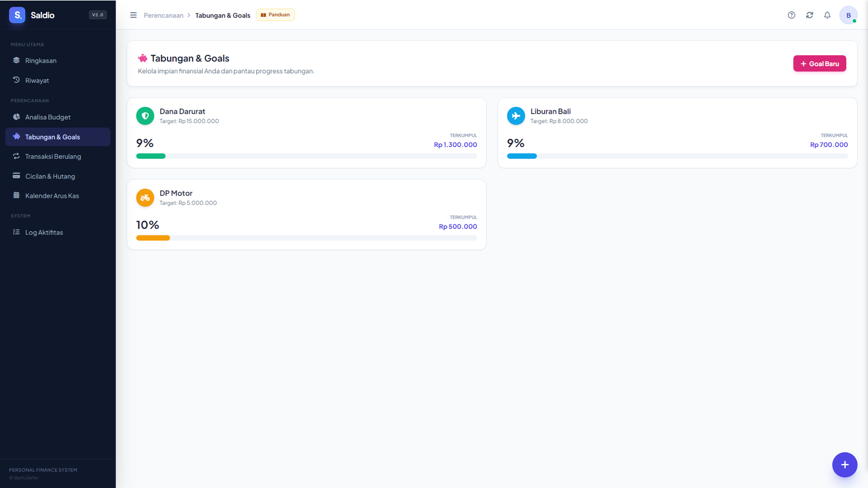This screenshot has width=868, height=488.
Task: Click the Dana Darurat shield icon
Action: [x=145, y=116]
